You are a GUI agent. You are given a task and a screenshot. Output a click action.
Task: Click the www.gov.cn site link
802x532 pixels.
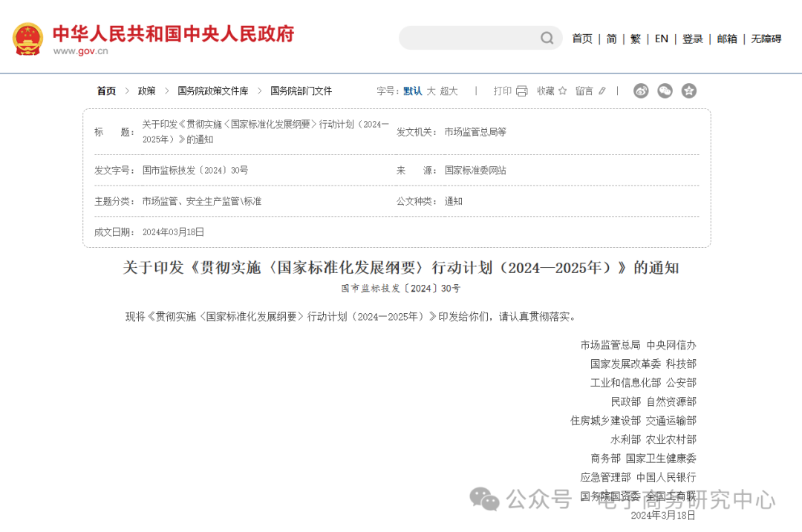pos(82,51)
